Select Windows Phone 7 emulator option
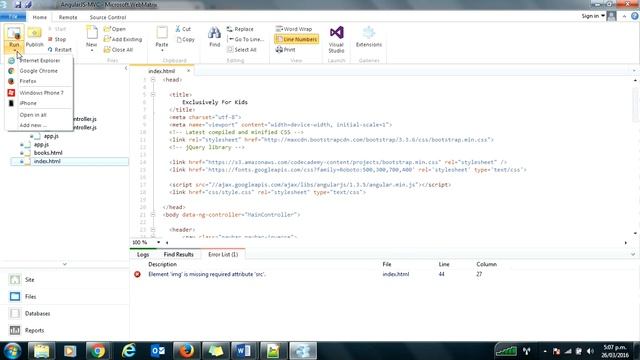640x360 pixels. click(x=41, y=93)
